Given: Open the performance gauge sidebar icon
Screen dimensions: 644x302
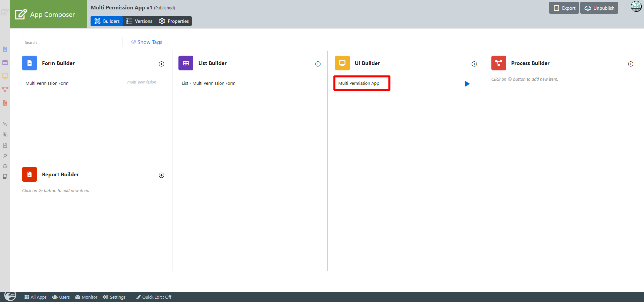Looking at the screenshot, I should pos(5,166).
